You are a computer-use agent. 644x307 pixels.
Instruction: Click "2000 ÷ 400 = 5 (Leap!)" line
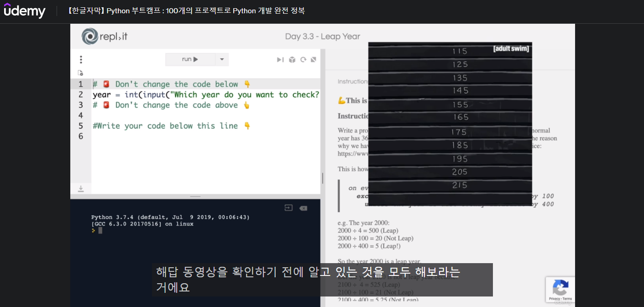point(369,246)
